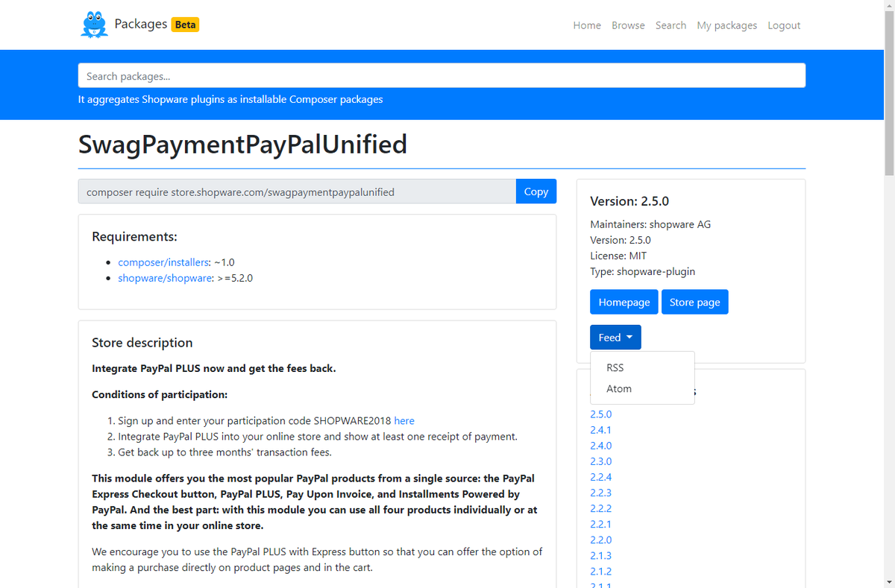Go to Home in navigation
This screenshot has width=895, height=588.
pyautogui.click(x=587, y=25)
